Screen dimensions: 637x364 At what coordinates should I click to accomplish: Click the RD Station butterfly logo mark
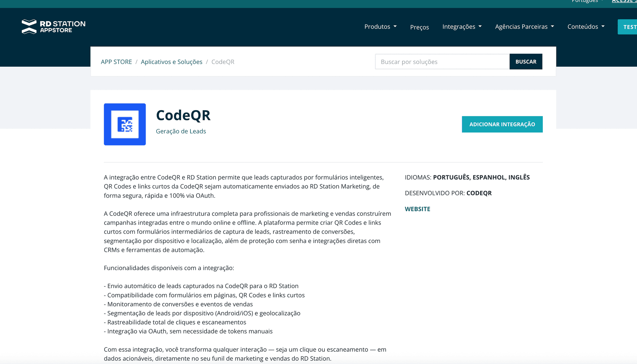29,27
